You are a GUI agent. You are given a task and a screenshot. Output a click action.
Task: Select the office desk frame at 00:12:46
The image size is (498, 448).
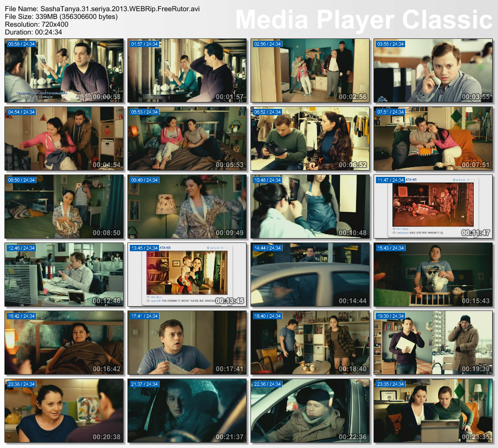click(x=64, y=275)
